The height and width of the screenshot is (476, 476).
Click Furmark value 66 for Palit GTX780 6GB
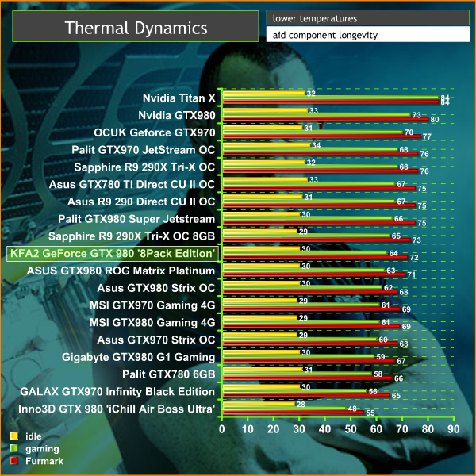click(398, 378)
